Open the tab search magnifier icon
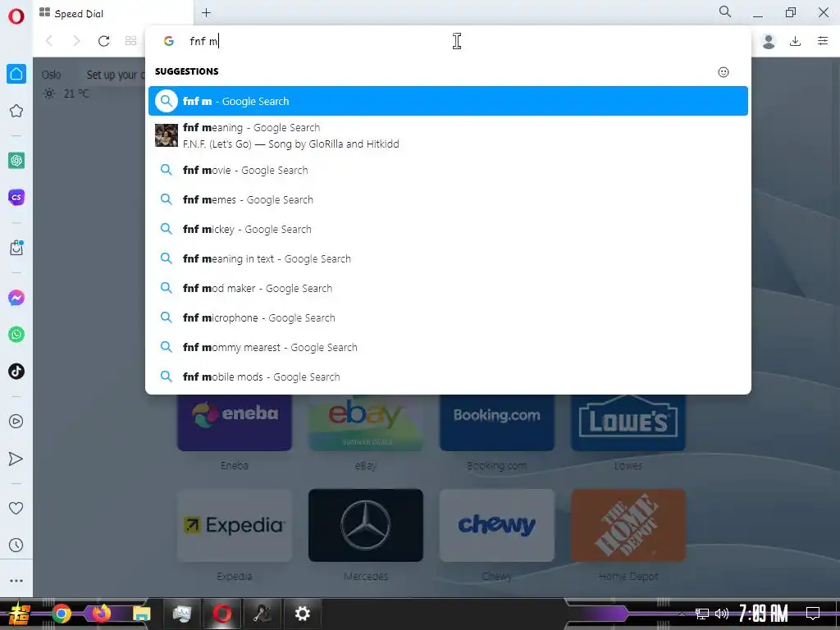The height and width of the screenshot is (630, 840). pos(725,11)
